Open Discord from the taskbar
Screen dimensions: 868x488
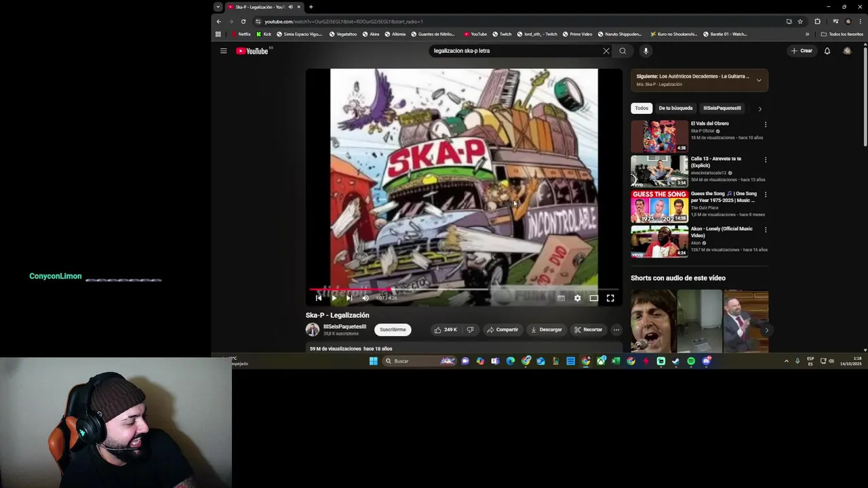point(706,361)
